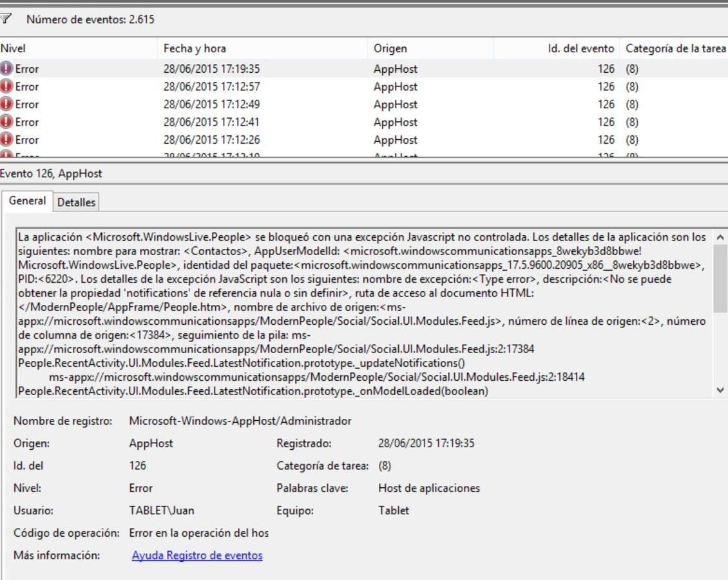Sort by Id. del evento column header

(x=557, y=48)
